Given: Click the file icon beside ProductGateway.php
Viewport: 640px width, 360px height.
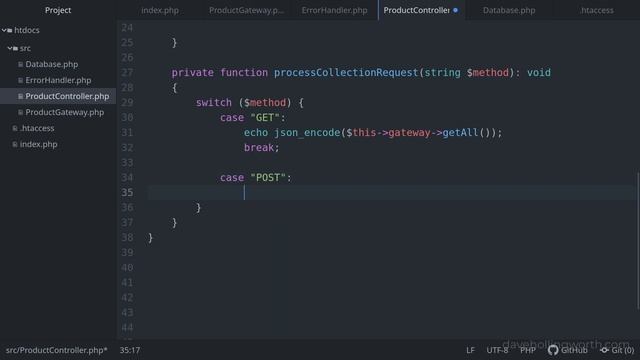Looking at the screenshot, I should click(20, 112).
